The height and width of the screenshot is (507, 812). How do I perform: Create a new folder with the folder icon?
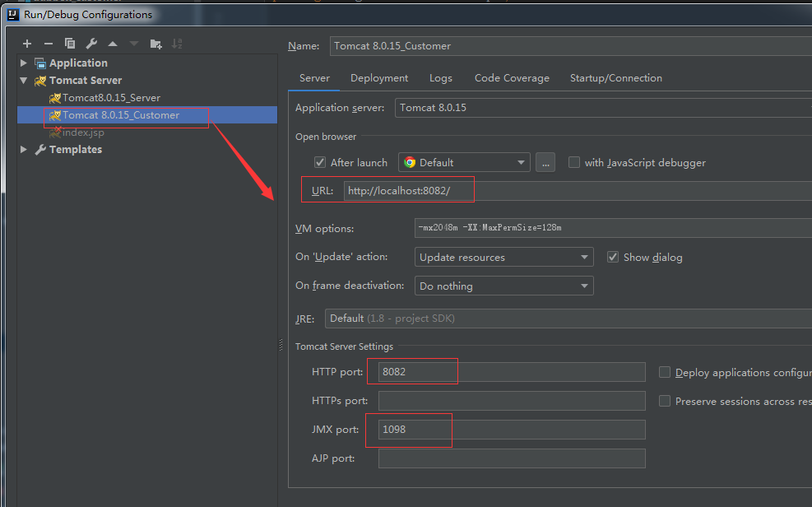pyautogui.click(x=155, y=44)
